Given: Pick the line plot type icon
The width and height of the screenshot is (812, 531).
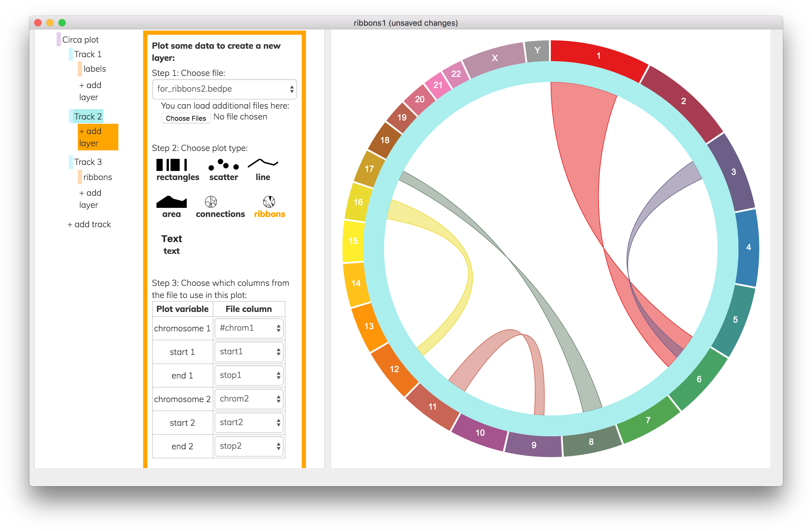Looking at the screenshot, I should pos(263,164).
